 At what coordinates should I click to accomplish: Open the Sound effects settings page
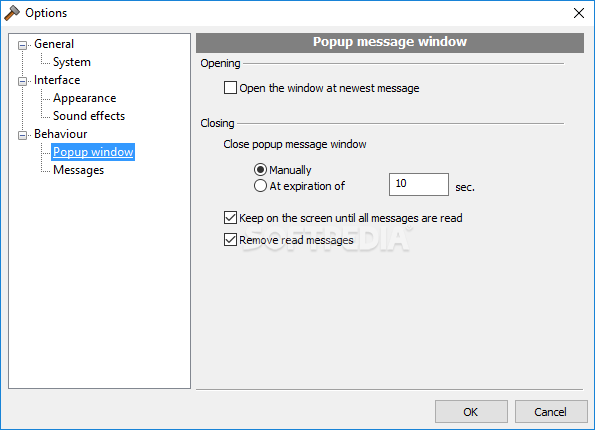tap(89, 116)
